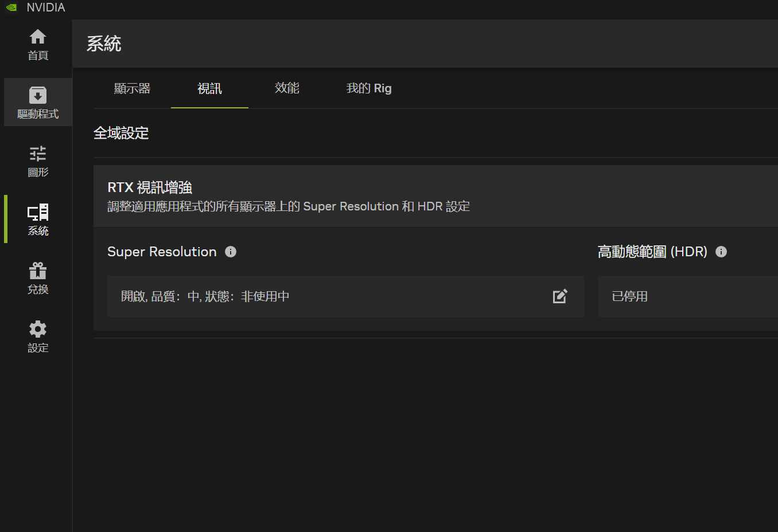Open the 圖形 graphics settings section
The height and width of the screenshot is (532, 778).
[38, 161]
